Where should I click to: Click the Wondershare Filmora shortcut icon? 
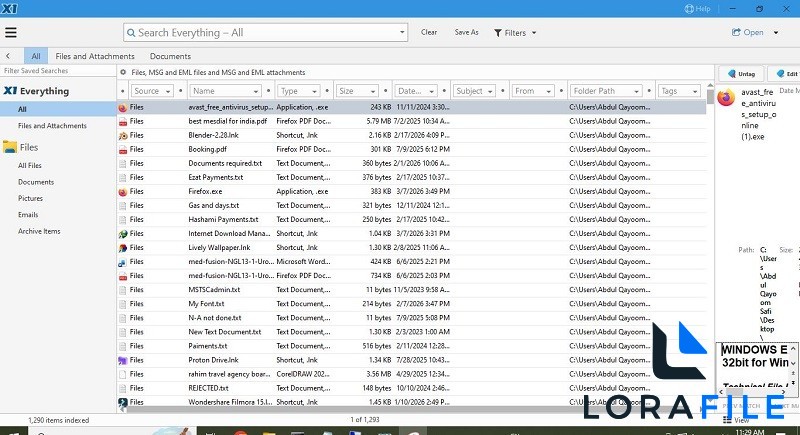coord(122,402)
